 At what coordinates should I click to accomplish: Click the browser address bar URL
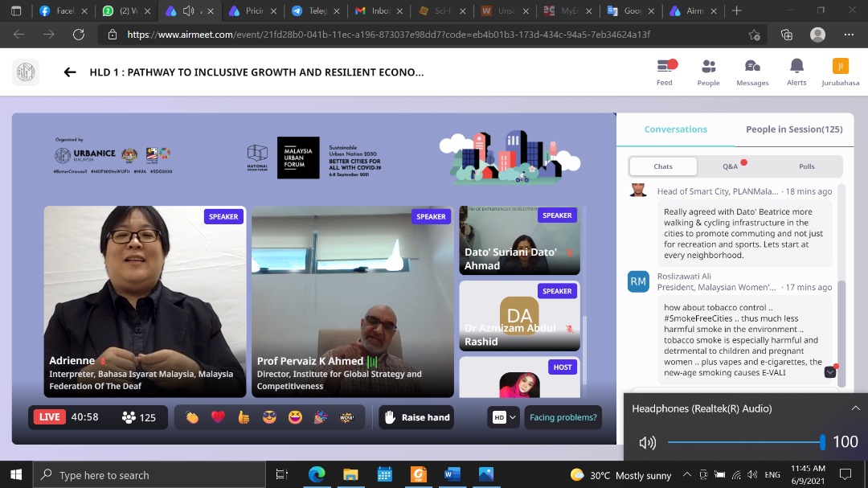(x=389, y=35)
